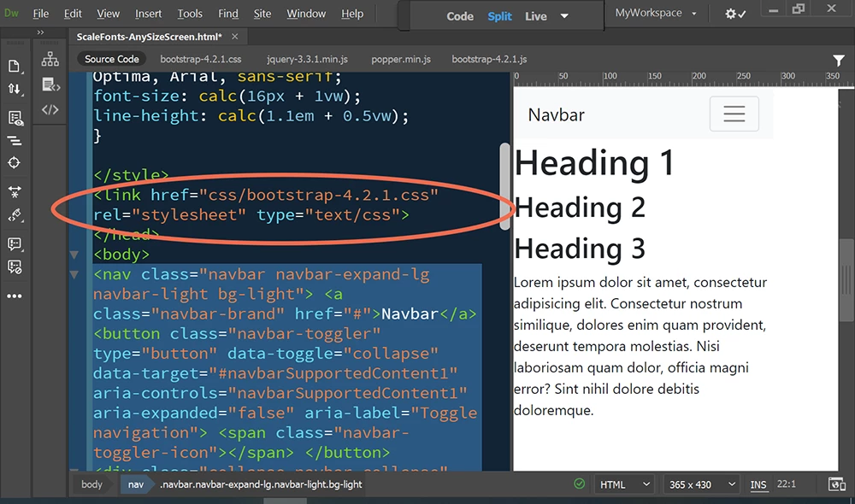Select the Source Code related file
Viewport: 855px width, 504px height.
(111, 59)
